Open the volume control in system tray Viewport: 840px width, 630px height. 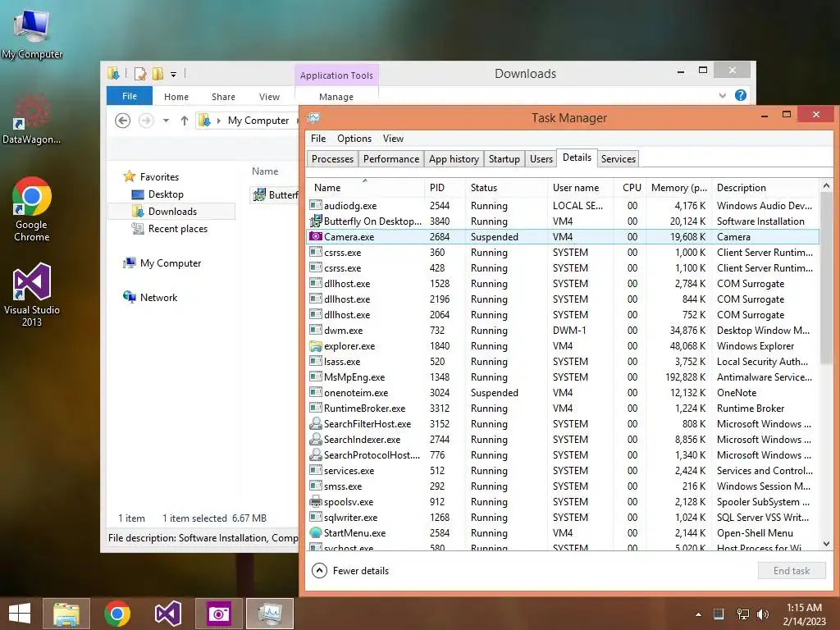point(763,614)
